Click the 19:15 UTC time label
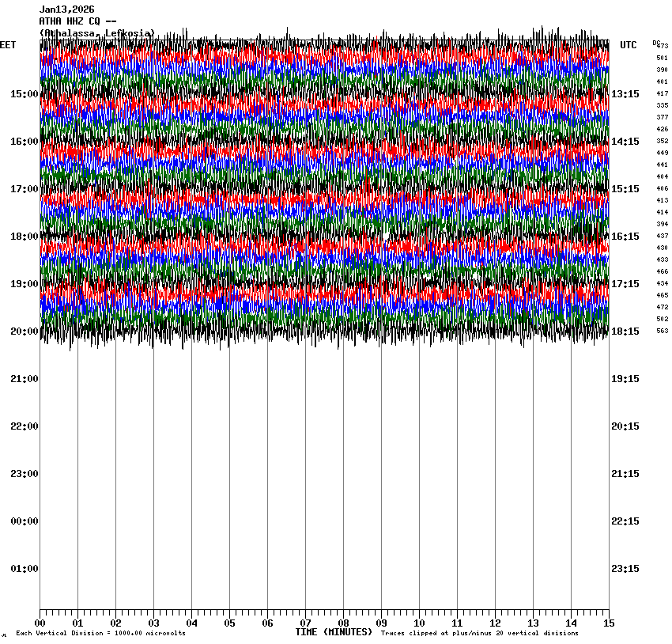 coord(625,379)
